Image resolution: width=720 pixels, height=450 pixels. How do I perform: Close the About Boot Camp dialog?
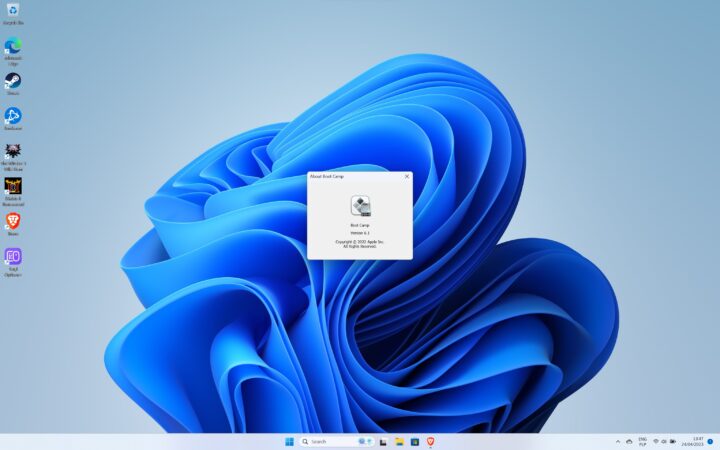tap(406, 176)
